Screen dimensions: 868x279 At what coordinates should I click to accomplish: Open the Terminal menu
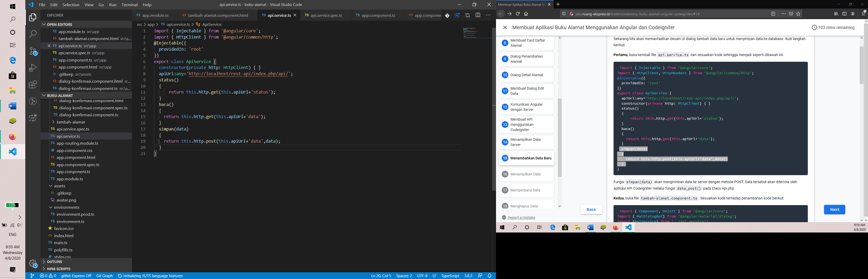130,5
